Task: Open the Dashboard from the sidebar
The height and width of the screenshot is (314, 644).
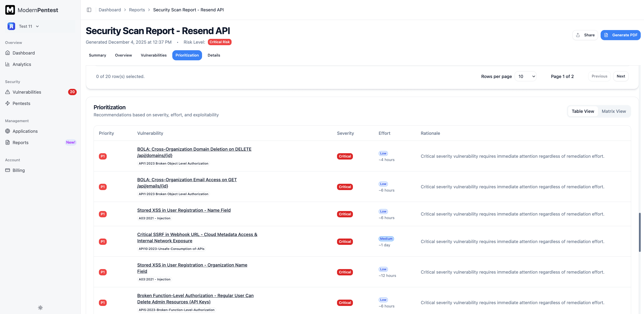Action: [24, 53]
